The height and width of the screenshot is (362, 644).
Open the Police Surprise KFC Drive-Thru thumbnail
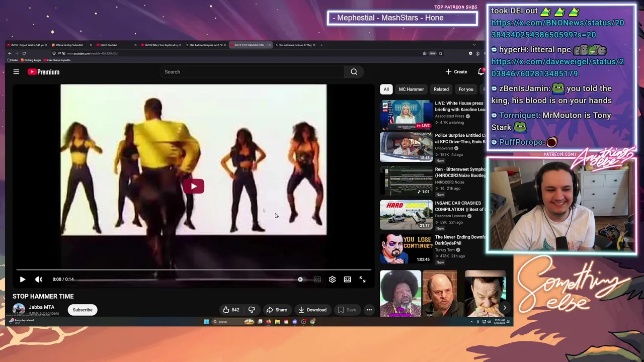(x=406, y=147)
